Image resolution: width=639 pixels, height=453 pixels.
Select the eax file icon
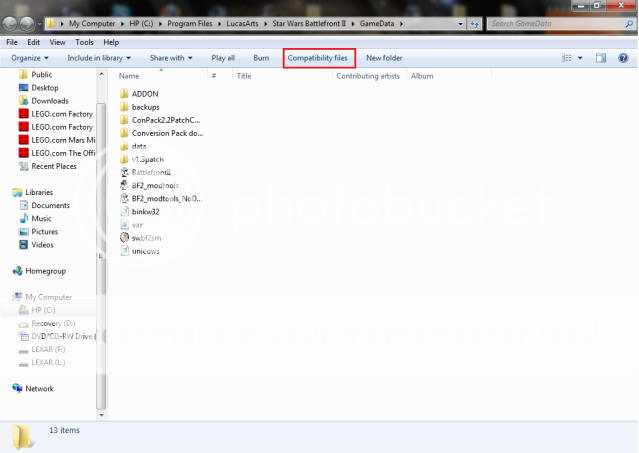tap(124, 224)
